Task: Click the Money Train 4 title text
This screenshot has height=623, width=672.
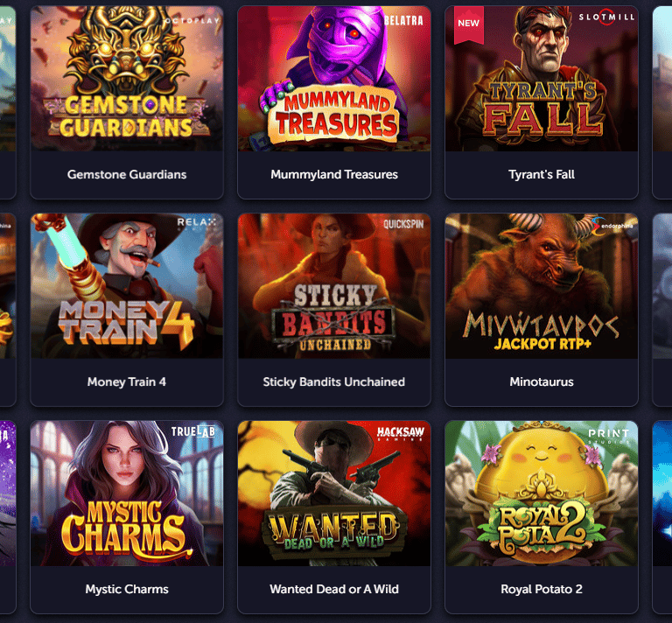Action: [x=127, y=381]
